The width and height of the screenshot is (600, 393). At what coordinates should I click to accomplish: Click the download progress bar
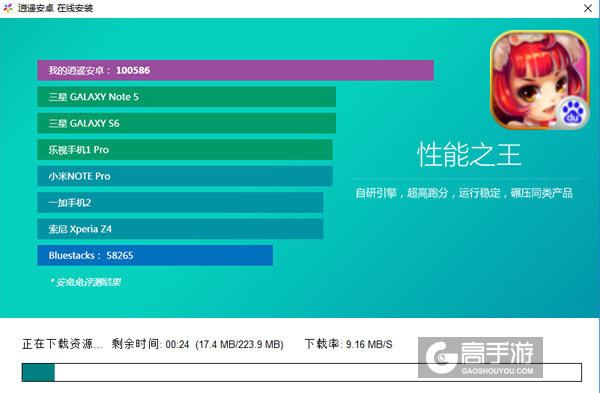pos(302,372)
